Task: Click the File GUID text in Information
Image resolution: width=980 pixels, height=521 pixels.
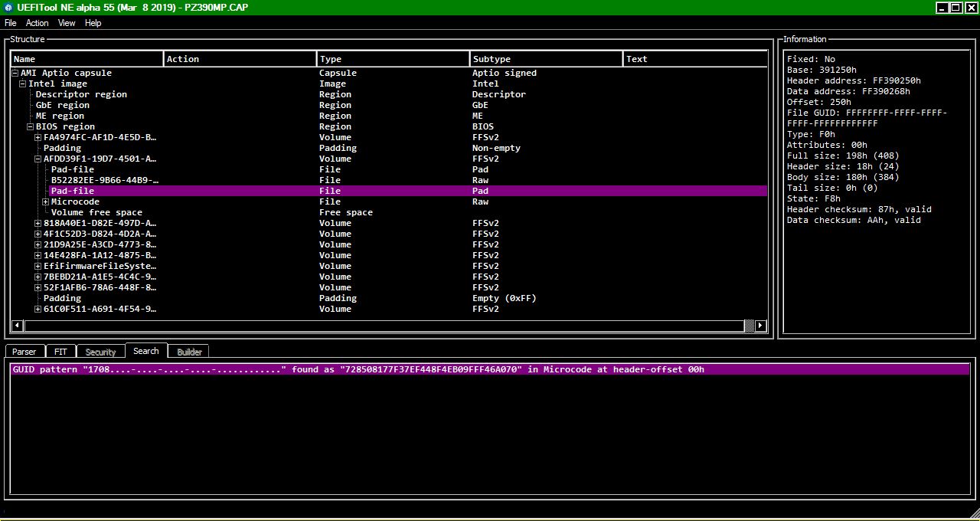Action: (x=867, y=118)
